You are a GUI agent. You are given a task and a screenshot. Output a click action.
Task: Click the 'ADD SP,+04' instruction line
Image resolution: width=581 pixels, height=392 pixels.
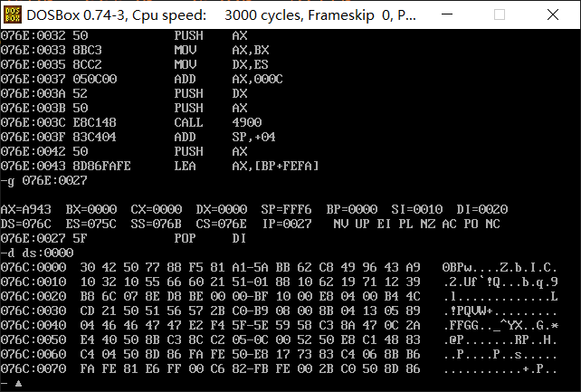coord(138,137)
